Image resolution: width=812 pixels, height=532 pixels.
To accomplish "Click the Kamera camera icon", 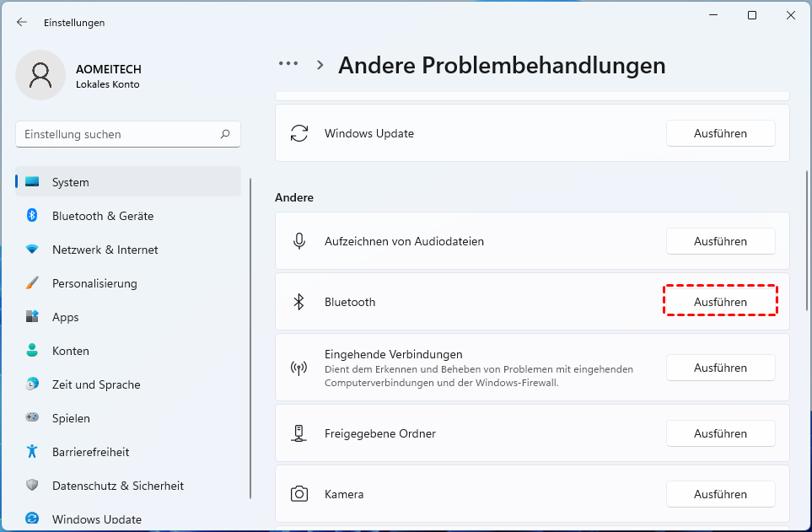I will 299,494.
